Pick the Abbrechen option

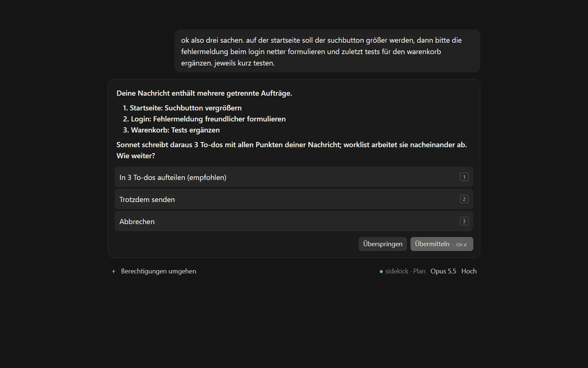pos(294,221)
